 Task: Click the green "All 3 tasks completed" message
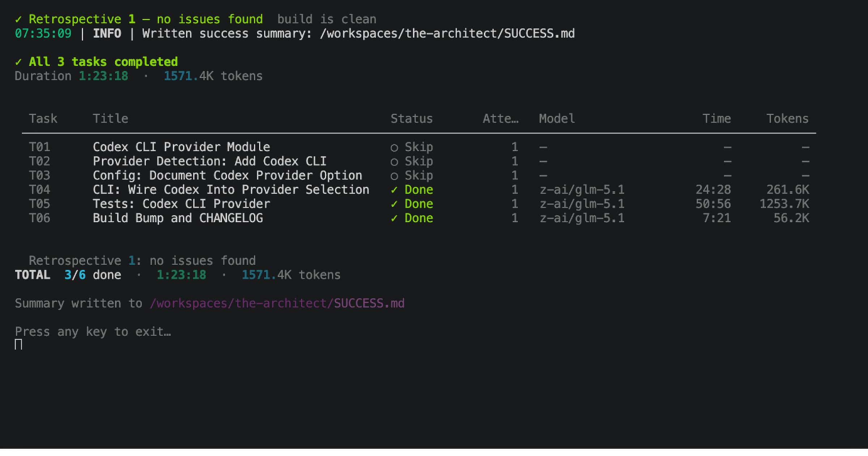[103, 62]
